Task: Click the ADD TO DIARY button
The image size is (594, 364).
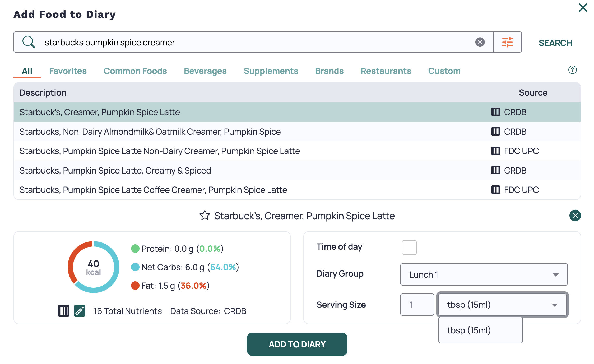Action: point(297,344)
